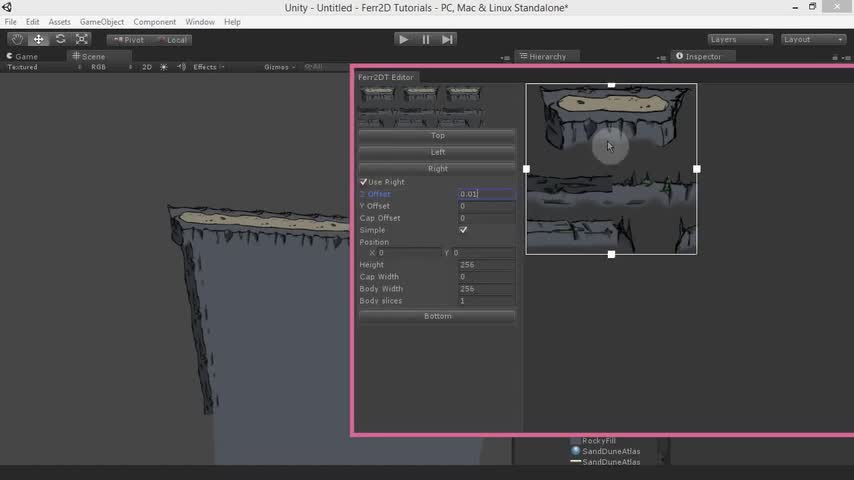
Task: Toggle scene lighting sun icon
Action: pos(164,67)
